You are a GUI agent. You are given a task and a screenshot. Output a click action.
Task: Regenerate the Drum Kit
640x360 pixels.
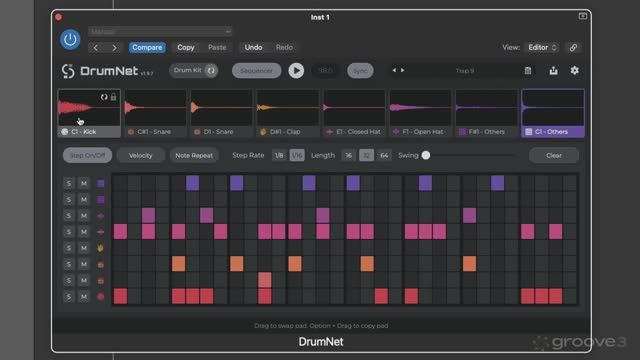click(x=211, y=71)
